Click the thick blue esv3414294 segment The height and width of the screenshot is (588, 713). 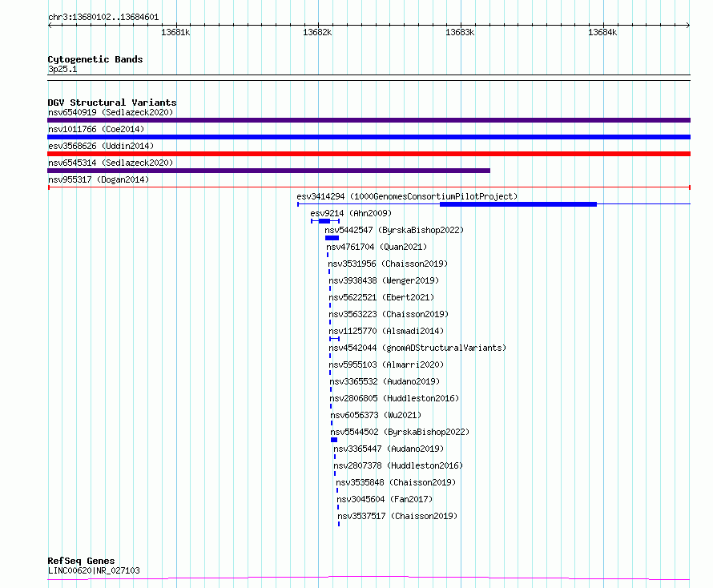(x=518, y=204)
